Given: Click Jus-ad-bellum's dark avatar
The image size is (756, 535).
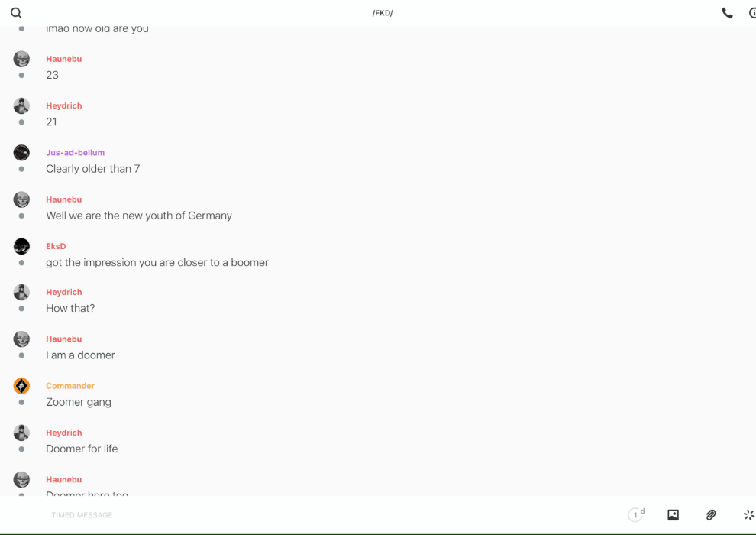Looking at the screenshot, I should (x=21, y=152).
